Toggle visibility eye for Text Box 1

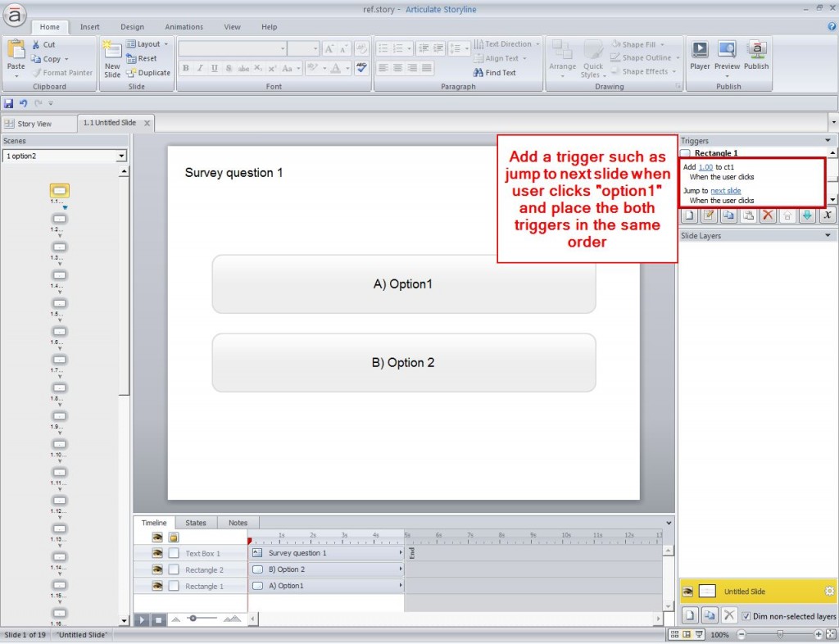(156, 553)
